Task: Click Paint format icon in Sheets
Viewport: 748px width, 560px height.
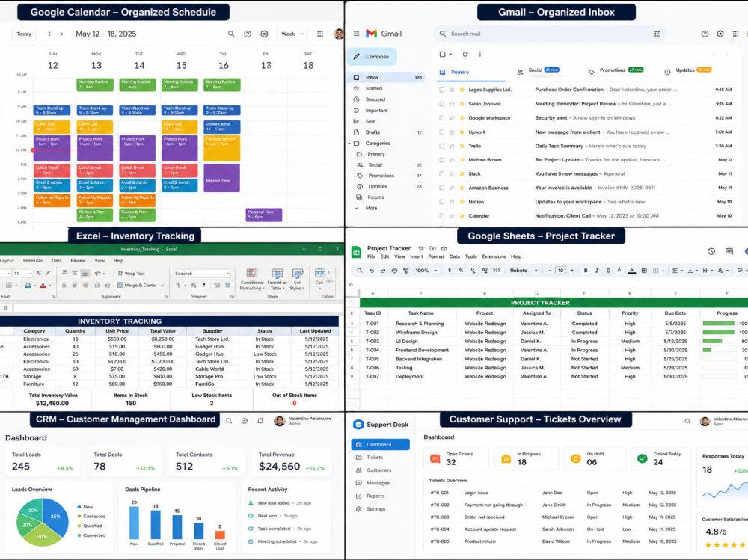Action: (406, 271)
